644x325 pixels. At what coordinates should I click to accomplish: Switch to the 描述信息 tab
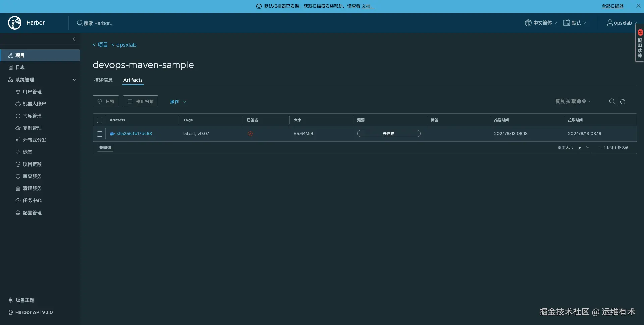[103, 80]
